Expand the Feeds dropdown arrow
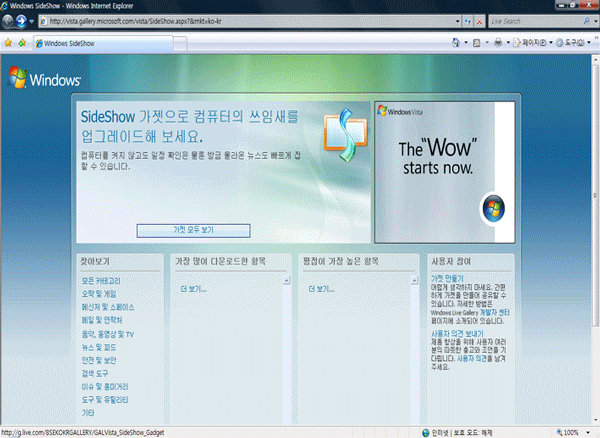 (487, 42)
